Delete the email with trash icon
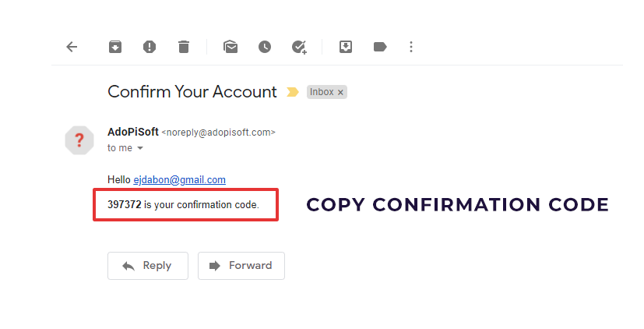Screen dimensions: 644x329 [184, 47]
